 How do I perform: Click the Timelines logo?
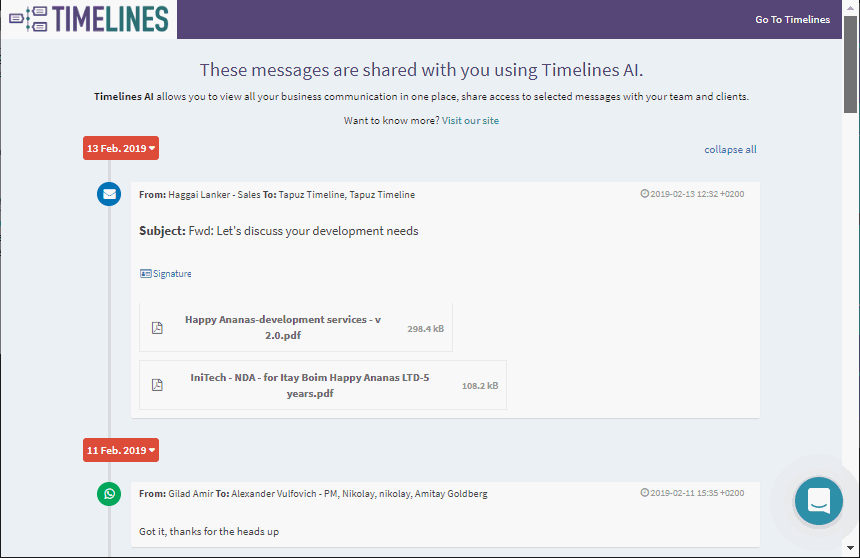(x=89, y=19)
